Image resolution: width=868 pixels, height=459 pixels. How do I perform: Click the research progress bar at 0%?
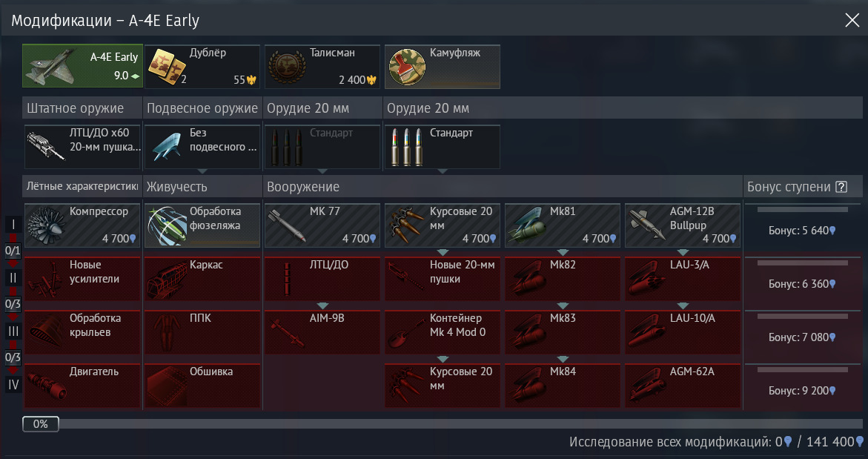[x=443, y=424]
